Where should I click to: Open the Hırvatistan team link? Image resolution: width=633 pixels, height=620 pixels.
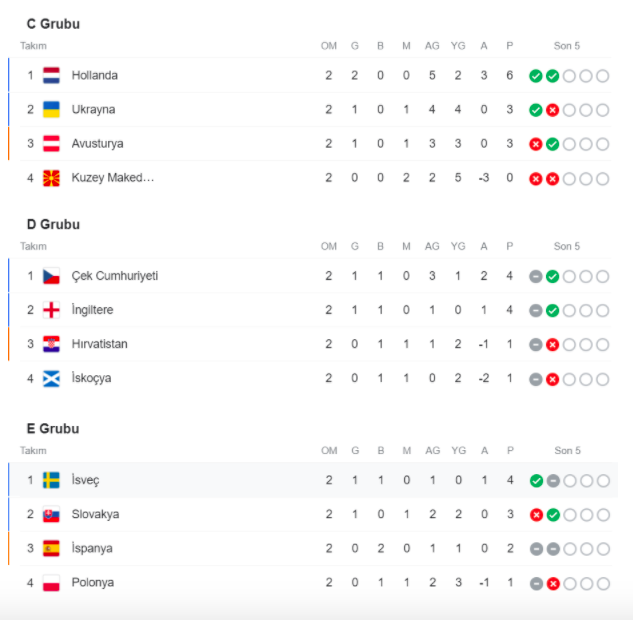99,344
